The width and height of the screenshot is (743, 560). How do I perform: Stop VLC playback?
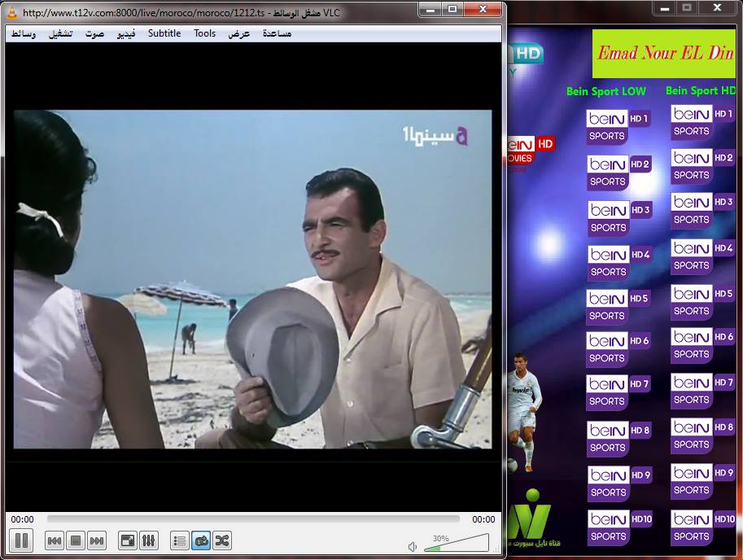click(76, 540)
